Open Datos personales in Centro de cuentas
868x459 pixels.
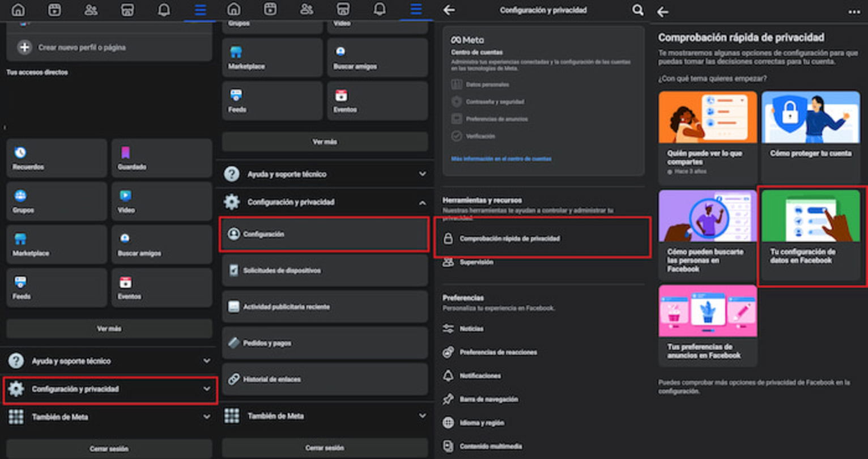click(480, 84)
